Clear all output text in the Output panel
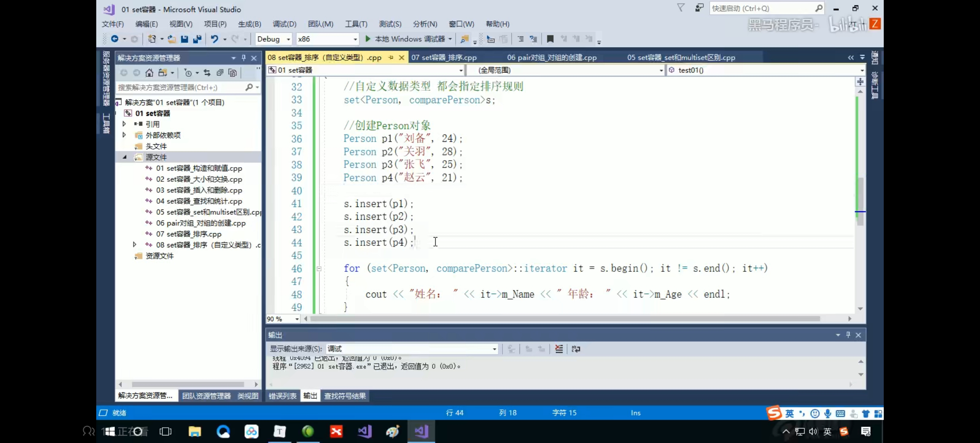 click(559, 349)
